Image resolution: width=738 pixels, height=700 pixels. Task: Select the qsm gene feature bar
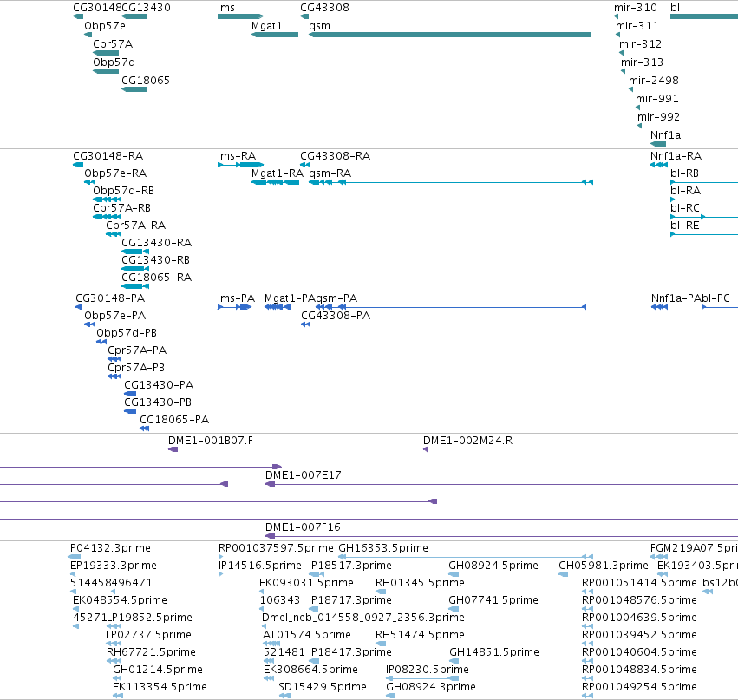click(x=449, y=35)
